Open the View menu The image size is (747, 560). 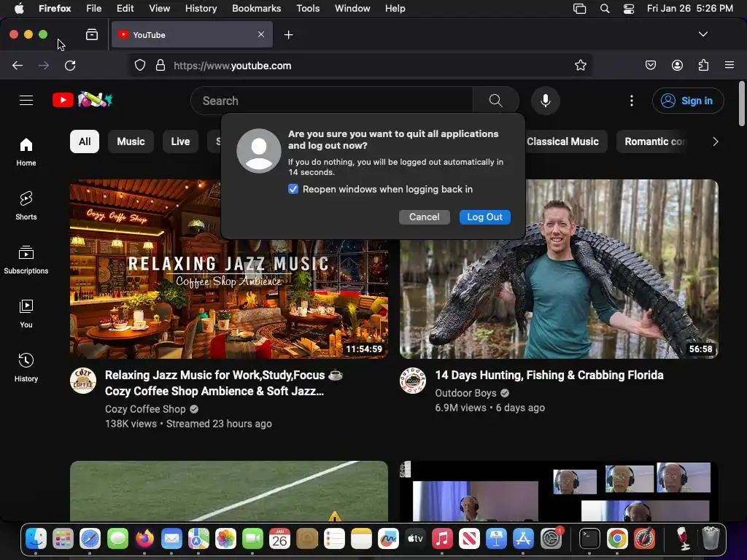pos(159,8)
